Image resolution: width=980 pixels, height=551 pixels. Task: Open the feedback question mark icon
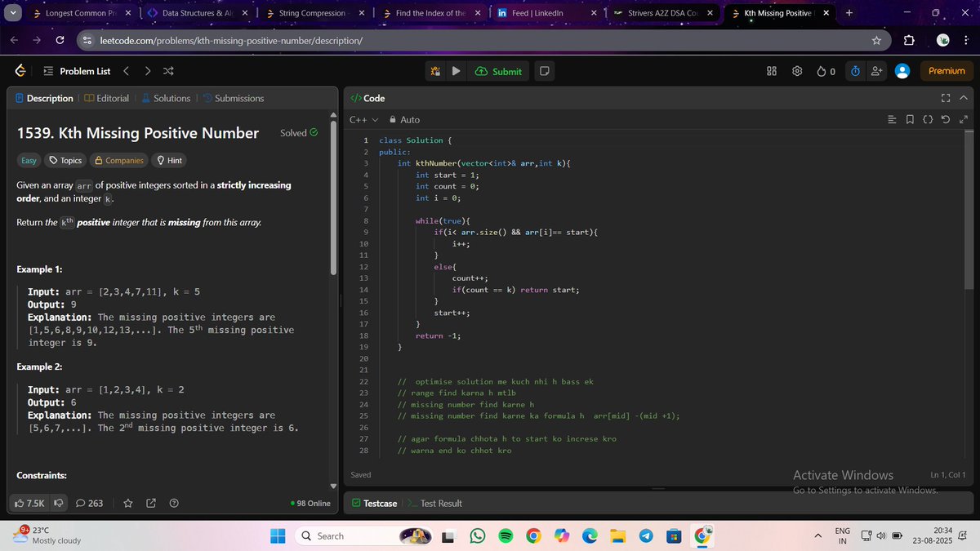(174, 503)
